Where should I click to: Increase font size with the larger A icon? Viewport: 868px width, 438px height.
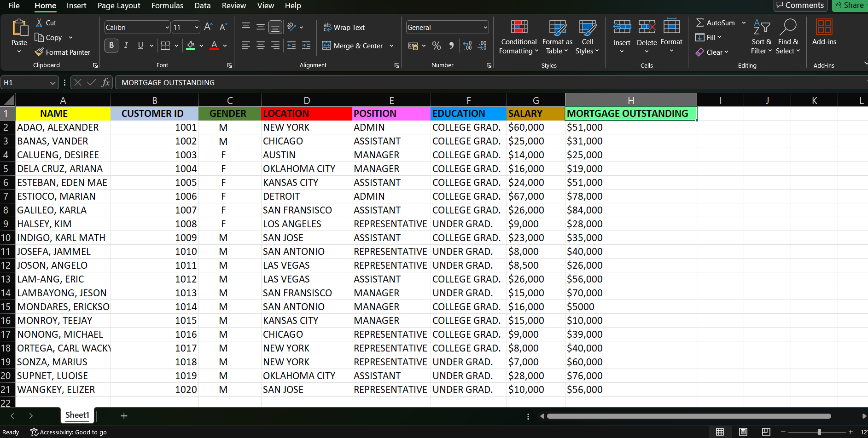208,27
